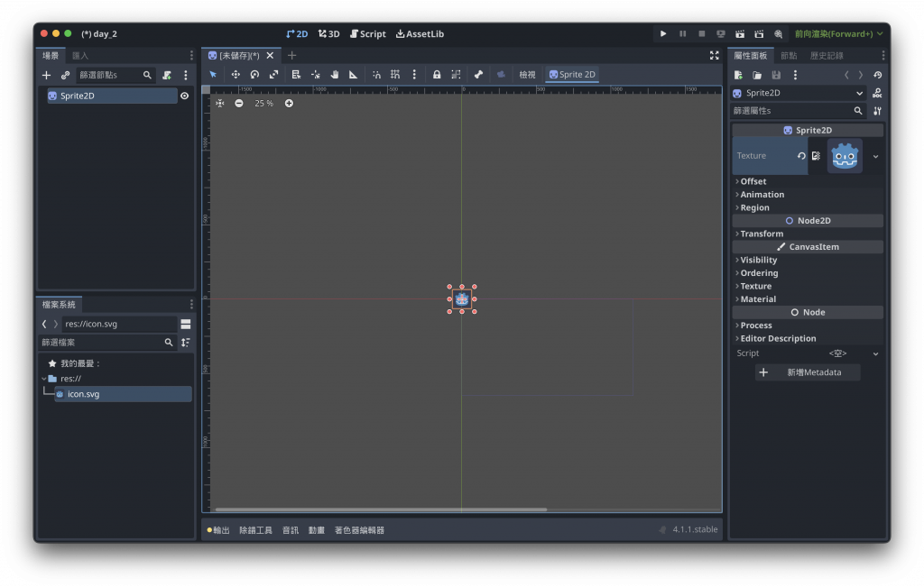924x587 pixels.
Task: Activate the Rotate Mode tool
Action: click(254, 74)
